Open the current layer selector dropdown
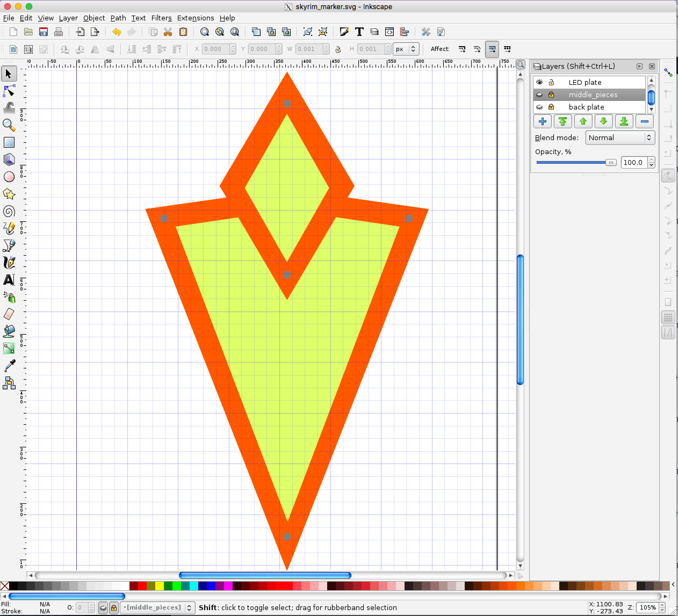Viewport: 678px width, 616px height. click(x=157, y=608)
